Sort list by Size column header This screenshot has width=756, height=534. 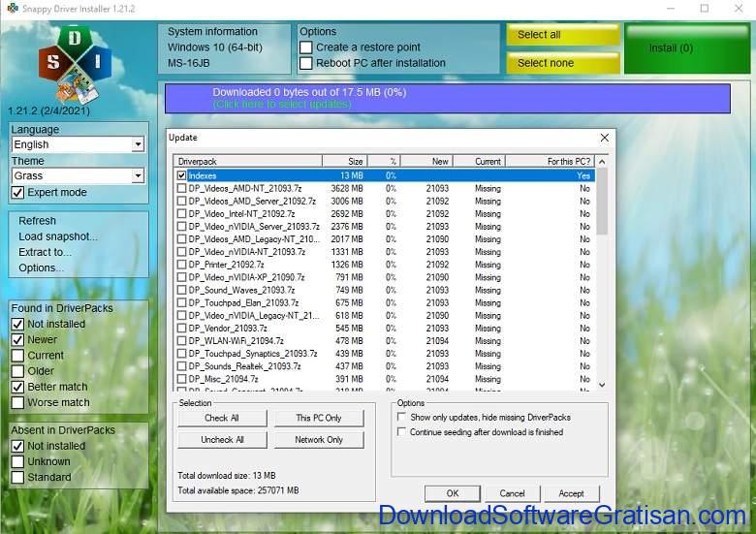pos(345,162)
